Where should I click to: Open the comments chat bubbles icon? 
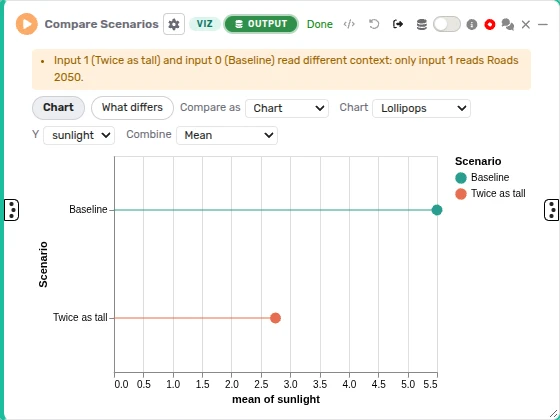pos(508,24)
